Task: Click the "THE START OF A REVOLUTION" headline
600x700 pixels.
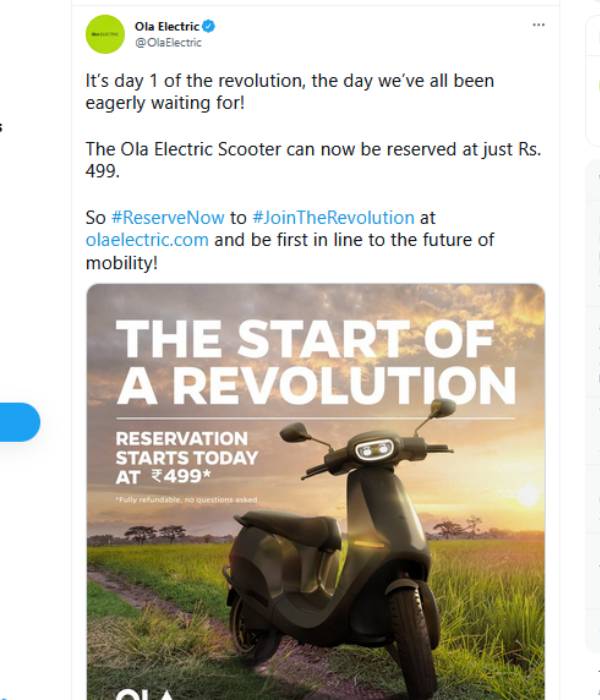Action: (315, 361)
